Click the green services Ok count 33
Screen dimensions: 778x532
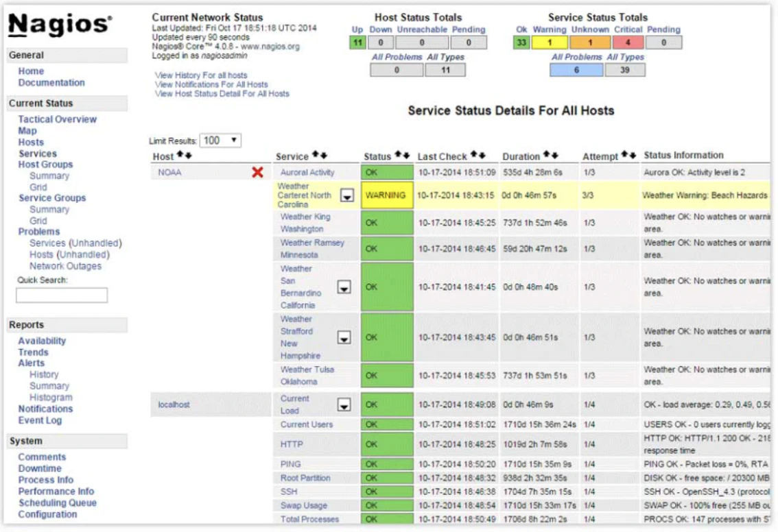(521, 42)
